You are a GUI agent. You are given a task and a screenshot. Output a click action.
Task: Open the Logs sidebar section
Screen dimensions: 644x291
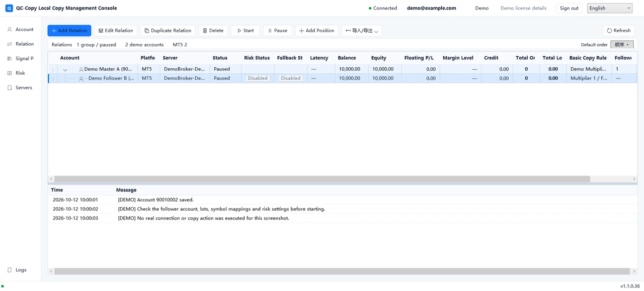click(x=21, y=270)
